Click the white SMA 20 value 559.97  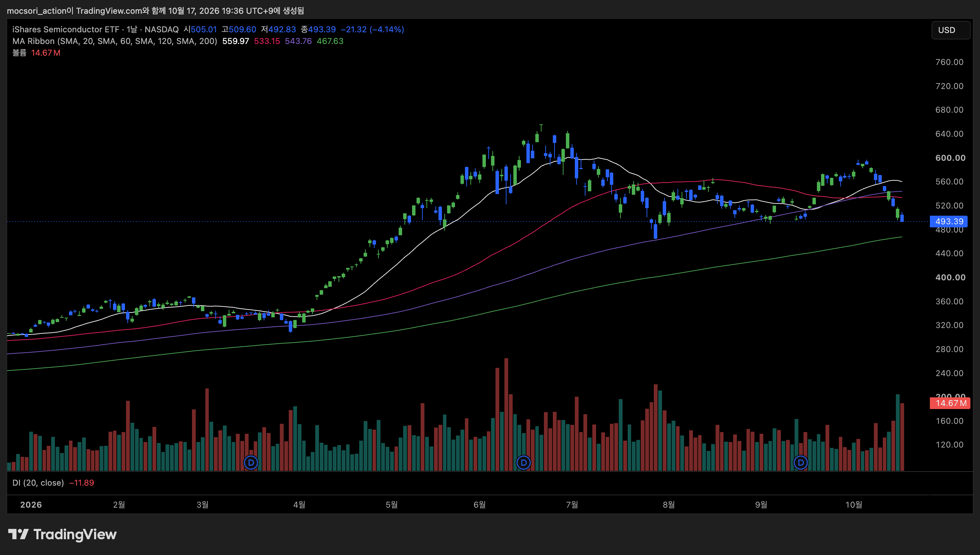[236, 41]
